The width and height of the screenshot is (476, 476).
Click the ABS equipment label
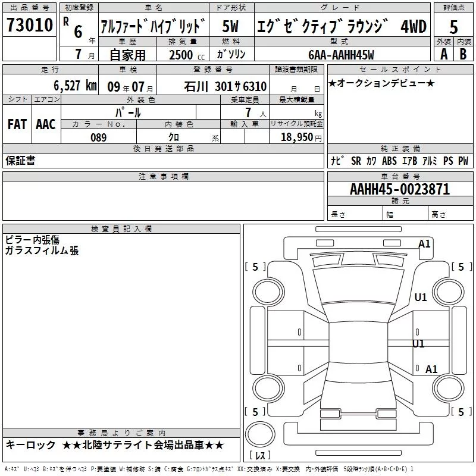point(389,161)
